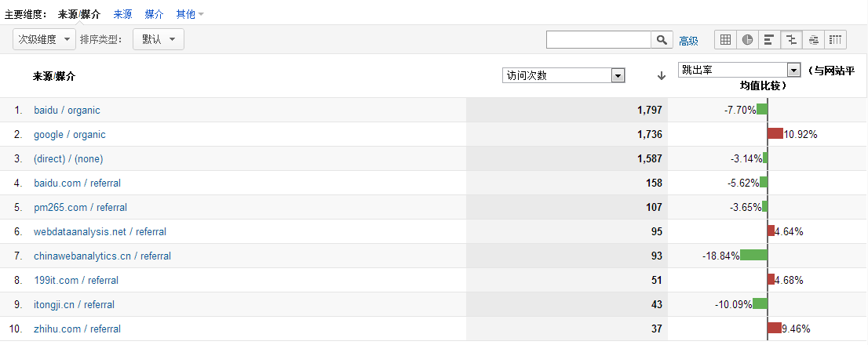Click the sort descending arrow icon
868x345 pixels.
661,76
